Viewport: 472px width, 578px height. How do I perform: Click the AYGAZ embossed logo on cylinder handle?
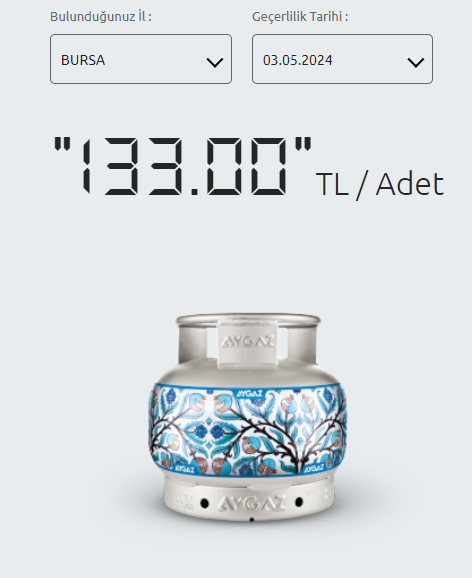click(247, 342)
